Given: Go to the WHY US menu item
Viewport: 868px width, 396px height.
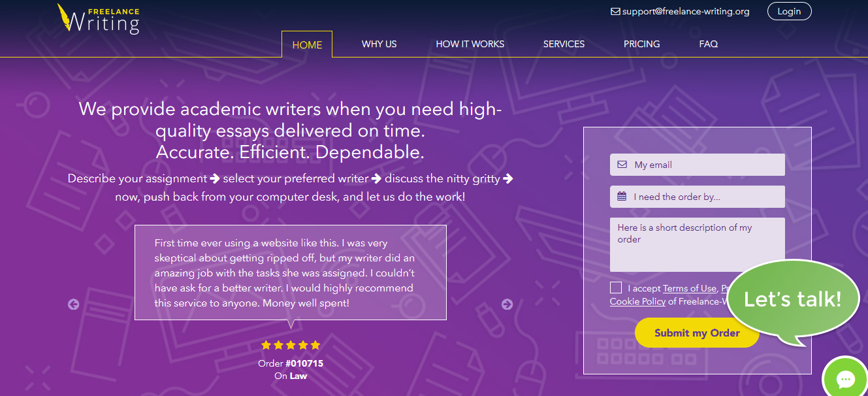Looking at the screenshot, I should (379, 44).
